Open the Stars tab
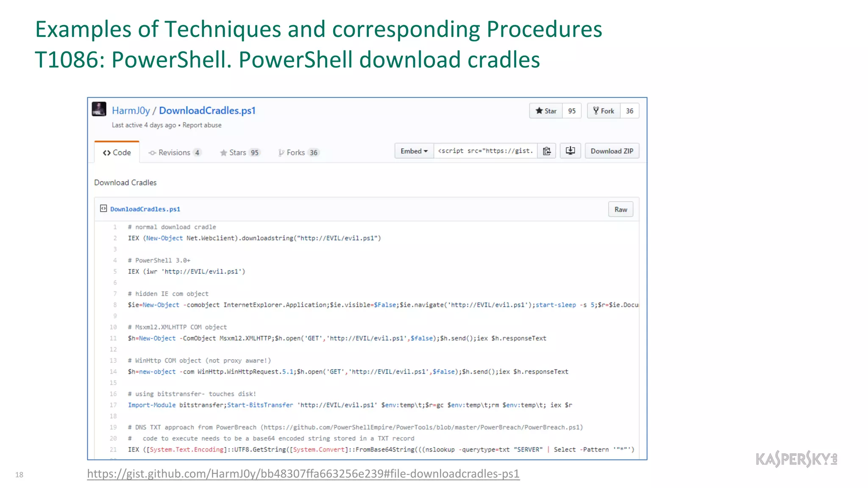Image resolution: width=868 pixels, height=488 pixels. (x=239, y=152)
